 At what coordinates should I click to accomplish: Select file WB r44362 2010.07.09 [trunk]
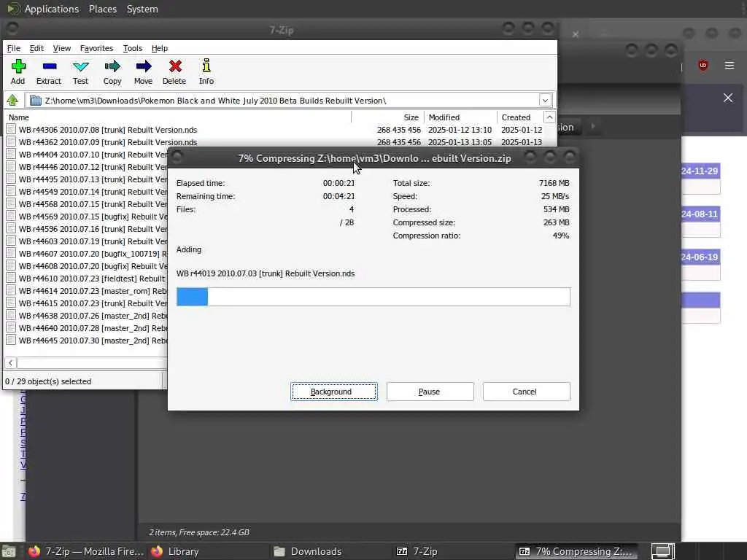108,142
